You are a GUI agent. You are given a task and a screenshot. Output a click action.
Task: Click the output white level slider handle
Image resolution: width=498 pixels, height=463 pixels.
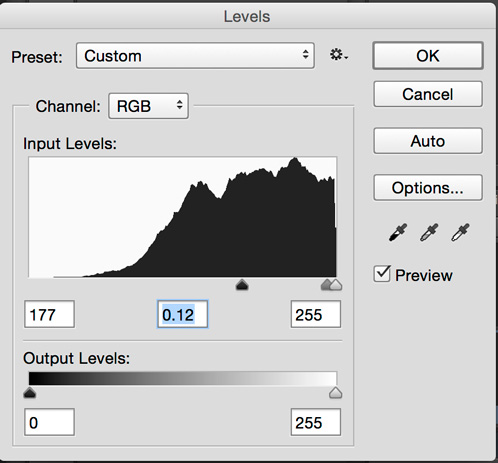click(335, 393)
